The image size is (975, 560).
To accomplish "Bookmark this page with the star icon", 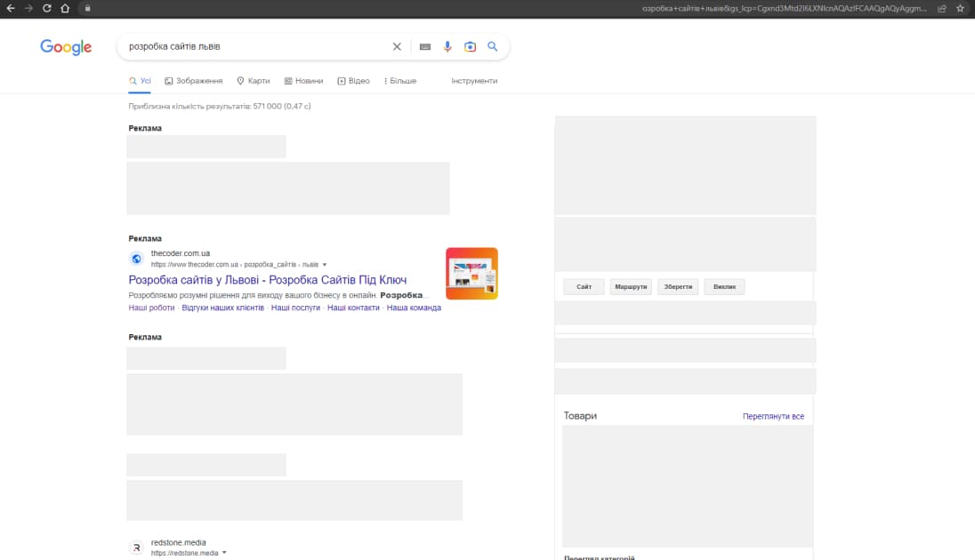I will tap(960, 8).
